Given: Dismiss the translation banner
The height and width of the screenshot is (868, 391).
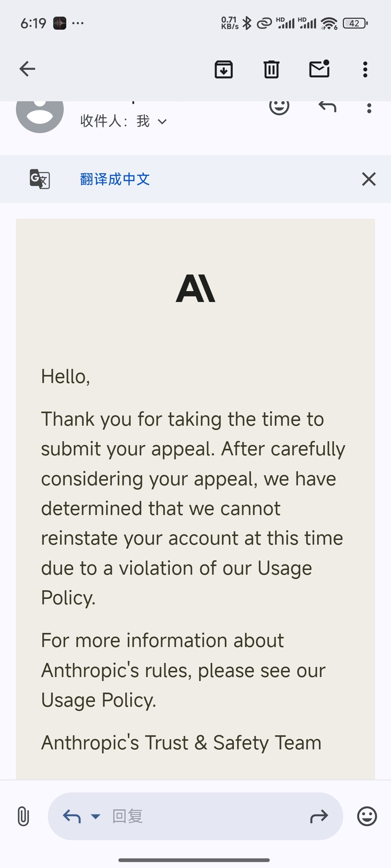Looking at the screenshot, I should pyautogui.click(x=369, y=179).
